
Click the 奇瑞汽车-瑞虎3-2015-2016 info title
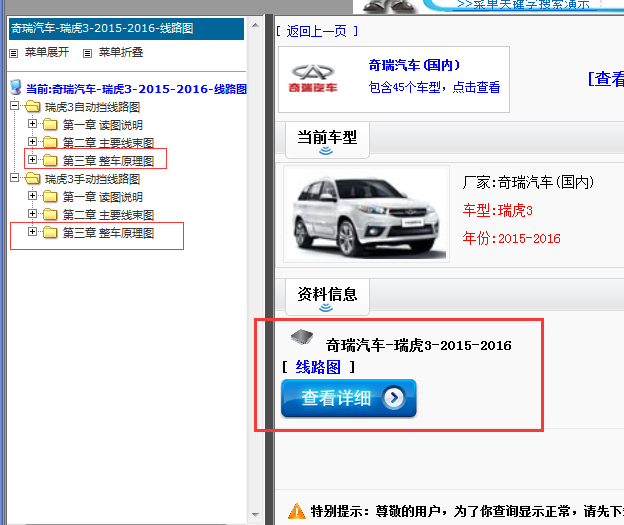[x=419, y=345]
